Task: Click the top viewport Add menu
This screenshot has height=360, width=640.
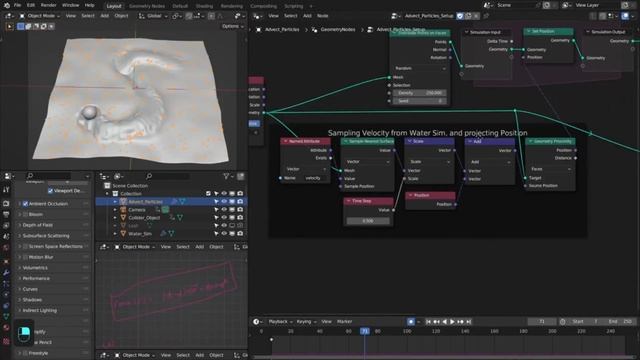Action: pos(104,16)
